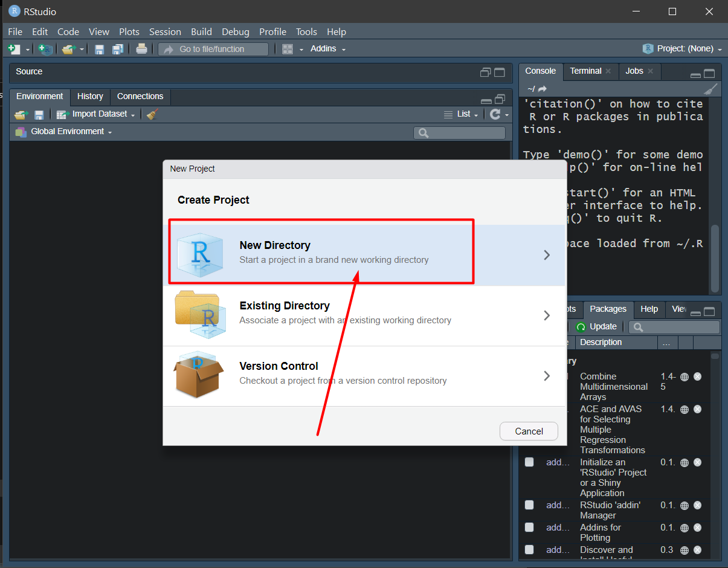This screenshot has width=728, height=568.
Task: Click the Update packages button
Action: click(x=596, y=327)
